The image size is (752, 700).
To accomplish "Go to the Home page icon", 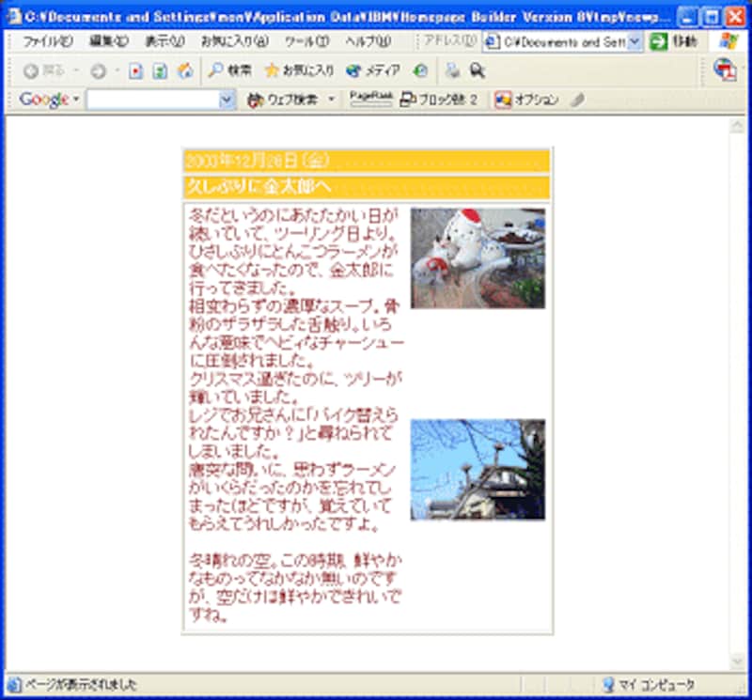I will [x=185, y=70].
